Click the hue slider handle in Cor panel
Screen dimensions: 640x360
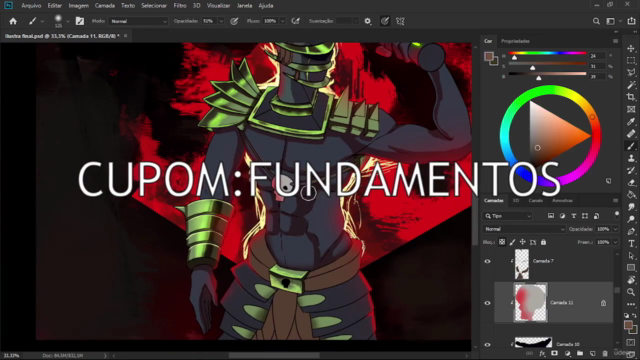pos(514,58)
